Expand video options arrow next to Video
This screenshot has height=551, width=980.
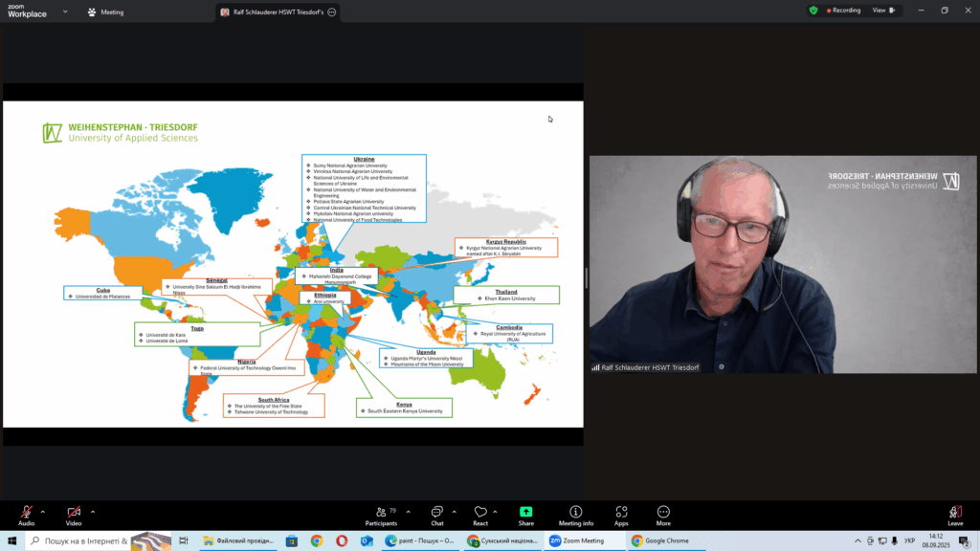point(93,511)
